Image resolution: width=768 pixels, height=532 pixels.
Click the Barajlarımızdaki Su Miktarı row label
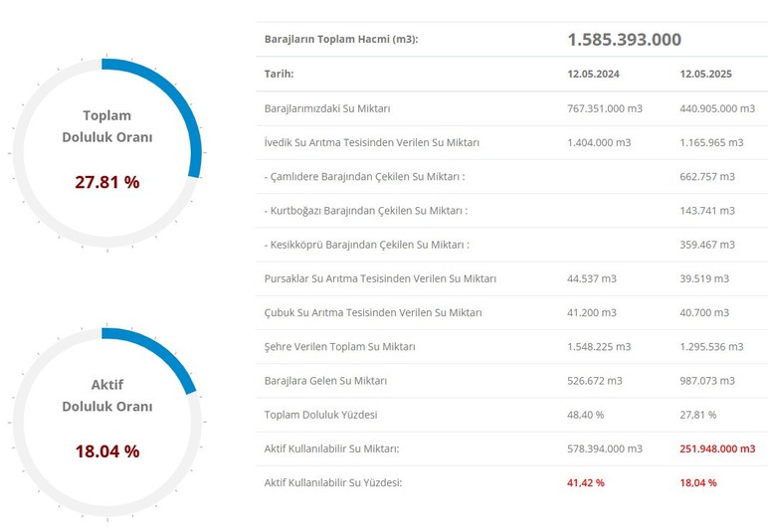pyautogui.click(x=327, y=108)
